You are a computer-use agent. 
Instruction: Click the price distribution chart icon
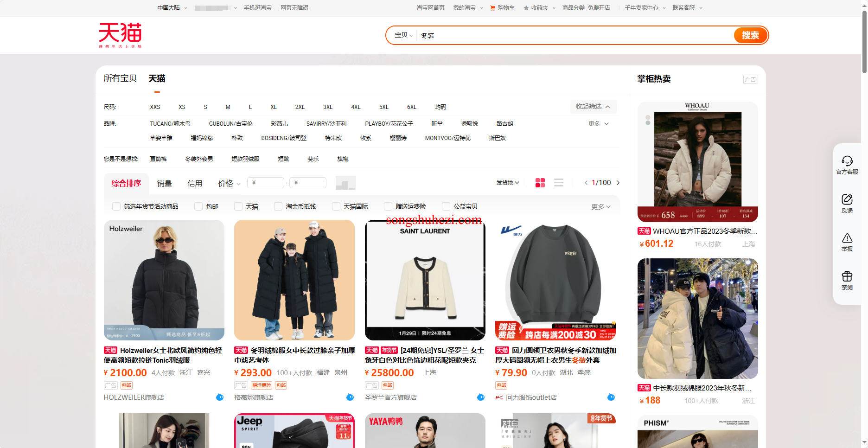(x=345, y=183)
